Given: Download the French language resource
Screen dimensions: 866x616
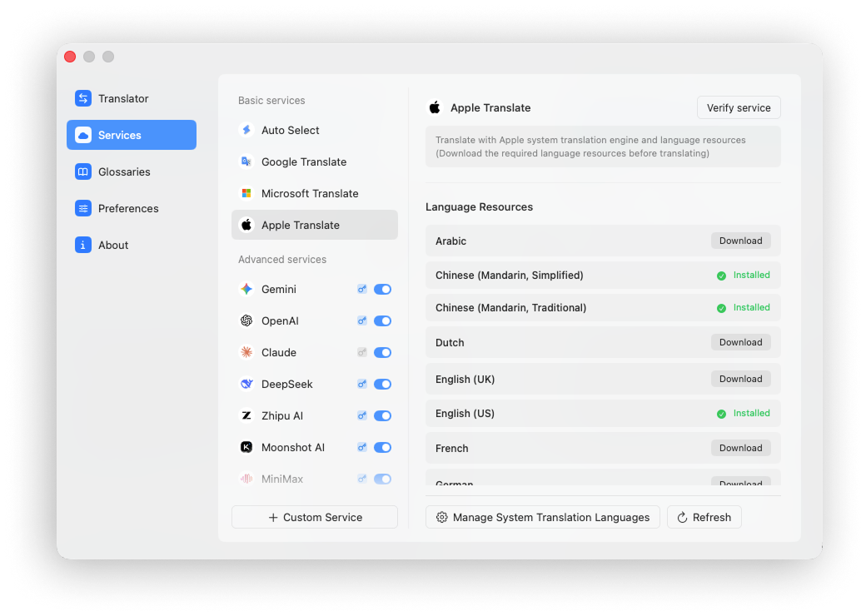Looking at the screenshot, I should [x=740, y=448].
